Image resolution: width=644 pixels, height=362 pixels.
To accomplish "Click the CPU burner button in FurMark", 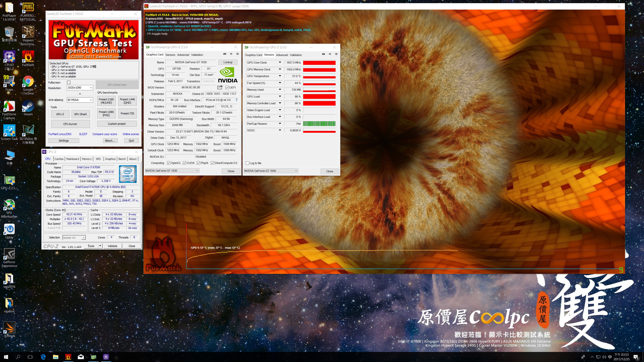I will click(70, 124).
